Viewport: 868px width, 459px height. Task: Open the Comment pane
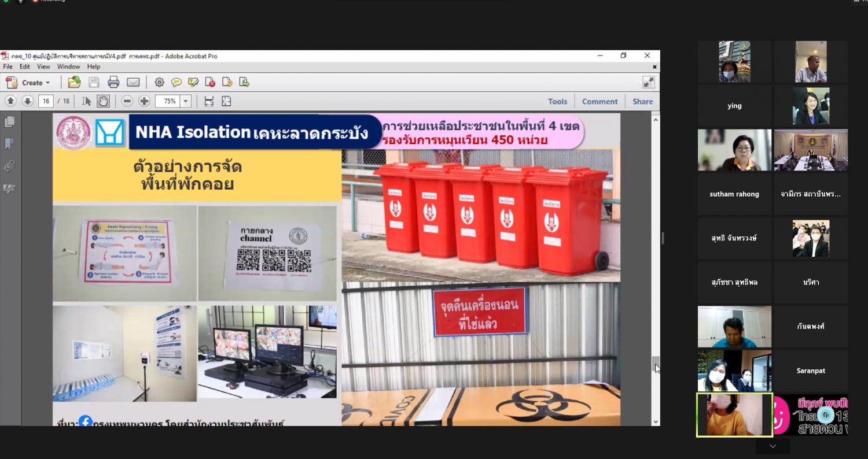599,101
